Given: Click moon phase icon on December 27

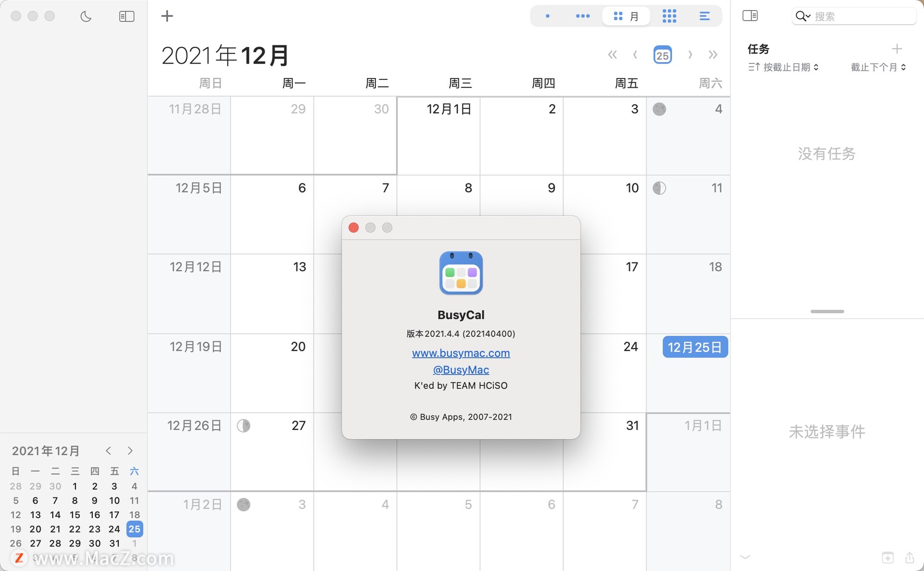Looking at the screenshot, I should click(x=244, y=426).
